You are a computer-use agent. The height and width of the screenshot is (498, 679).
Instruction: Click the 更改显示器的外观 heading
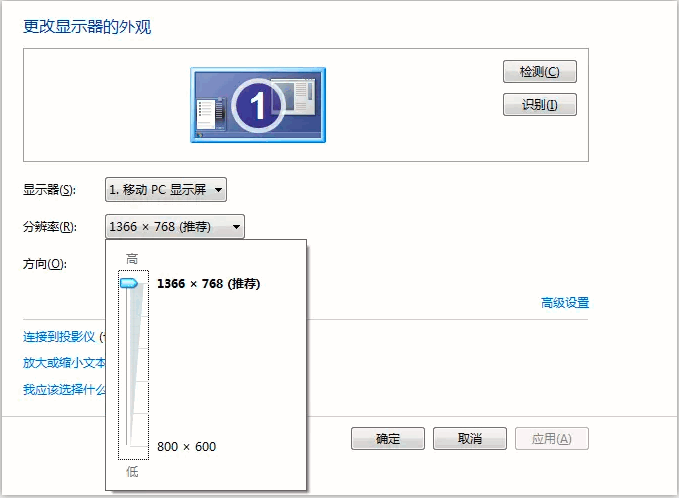(87, 27)
